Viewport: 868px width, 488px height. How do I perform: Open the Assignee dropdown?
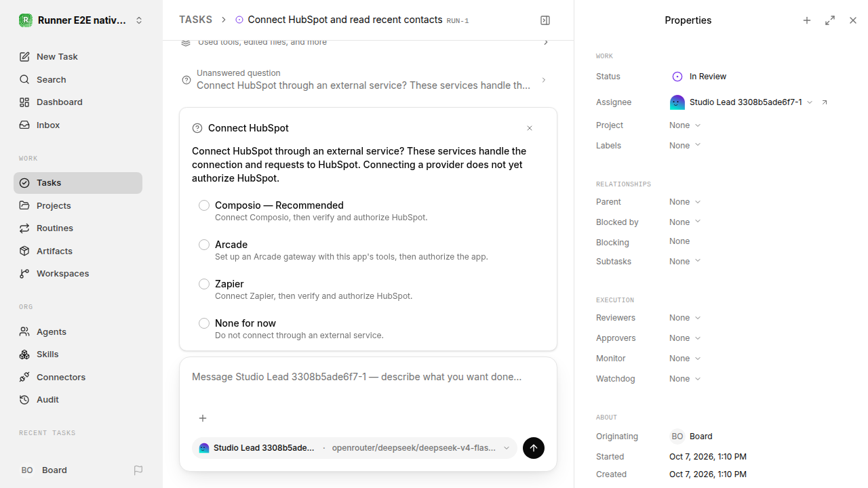[741, 102]
